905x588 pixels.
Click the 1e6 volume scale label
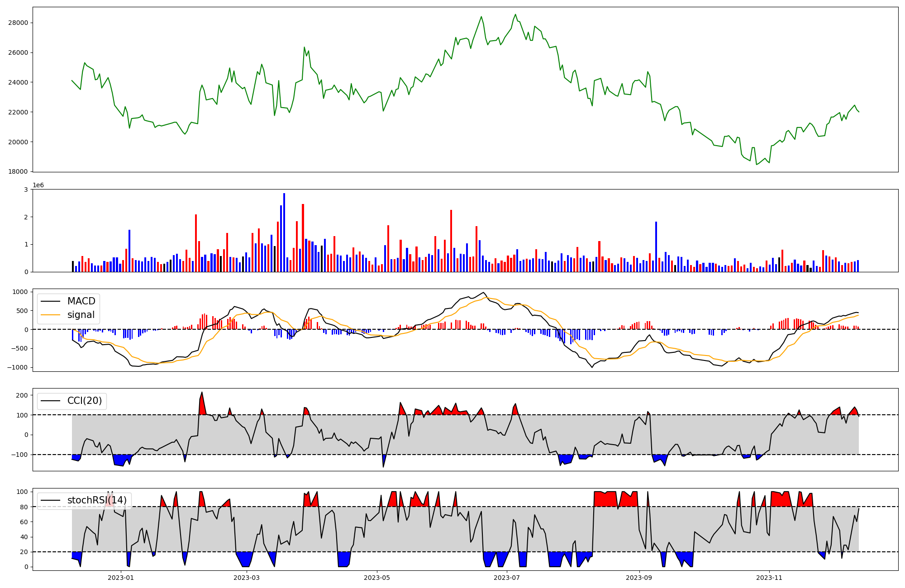point(38,185)
